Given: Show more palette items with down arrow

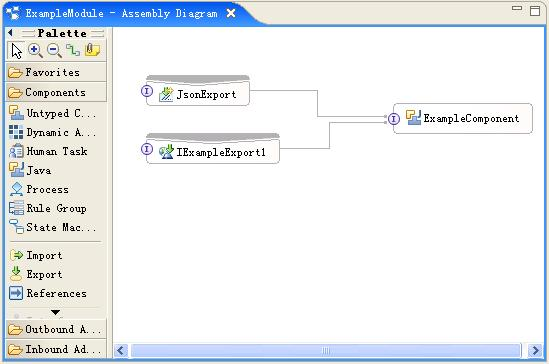Looking at the screenshot, I should click(x=56, y=312).
